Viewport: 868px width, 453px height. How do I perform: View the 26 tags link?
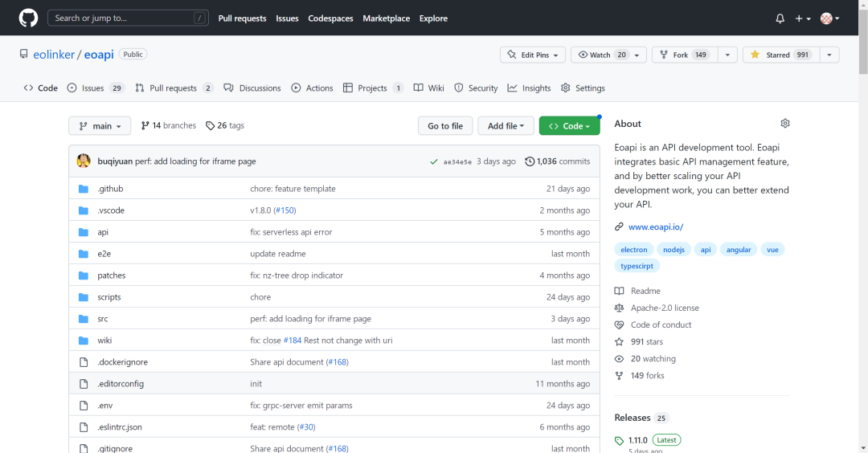click(x=225, y=125)
